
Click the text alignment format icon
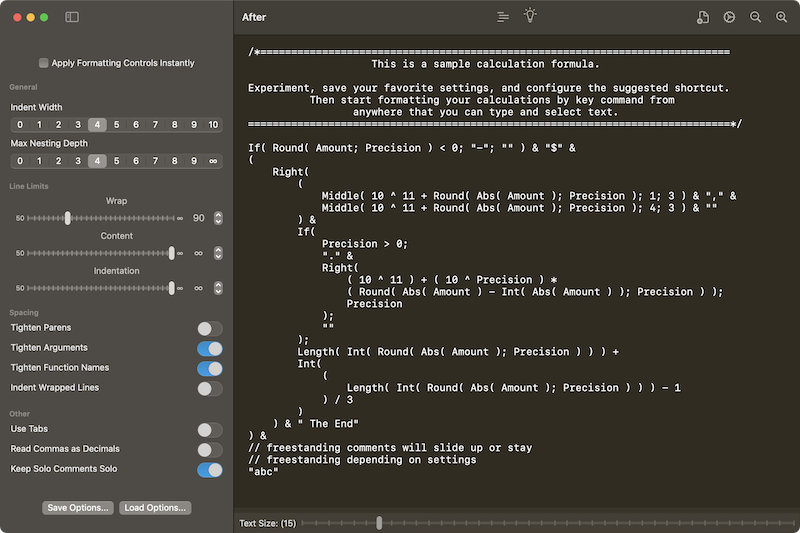click(x=503, y=17)
